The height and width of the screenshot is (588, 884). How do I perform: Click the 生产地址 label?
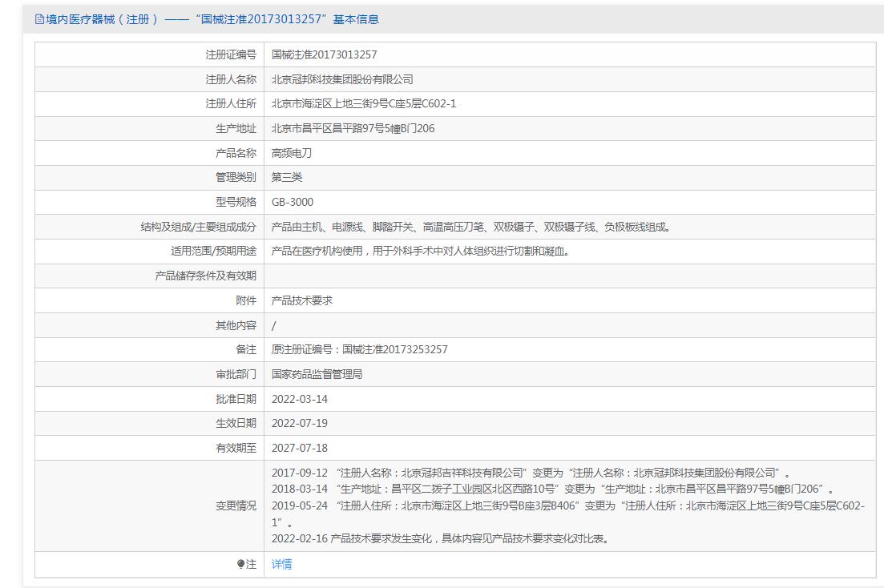[236, 128]
